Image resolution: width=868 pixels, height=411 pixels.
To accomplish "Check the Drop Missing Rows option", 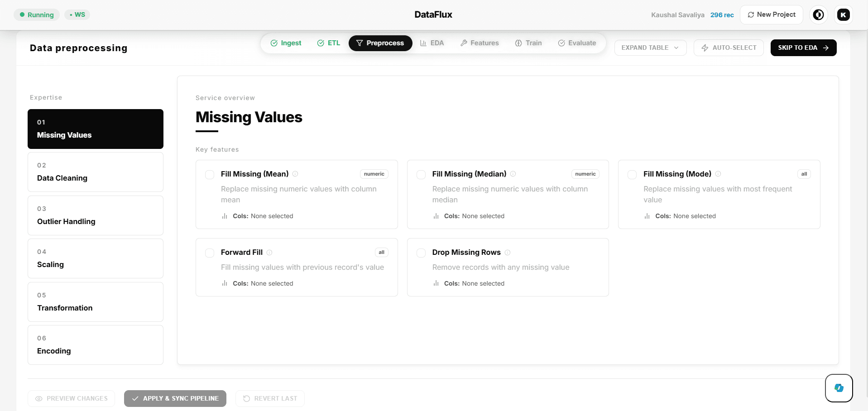I will point(421,253).
